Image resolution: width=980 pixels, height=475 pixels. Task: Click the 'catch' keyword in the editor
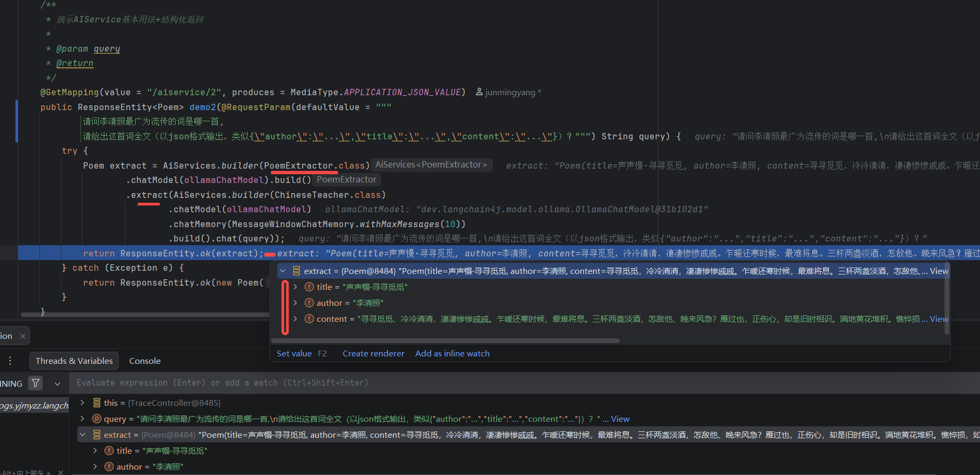[x=86, y=268]
